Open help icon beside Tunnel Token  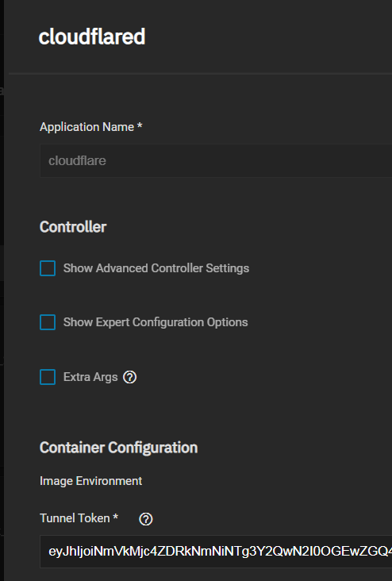pyautogui.click(x=145, y=519)
